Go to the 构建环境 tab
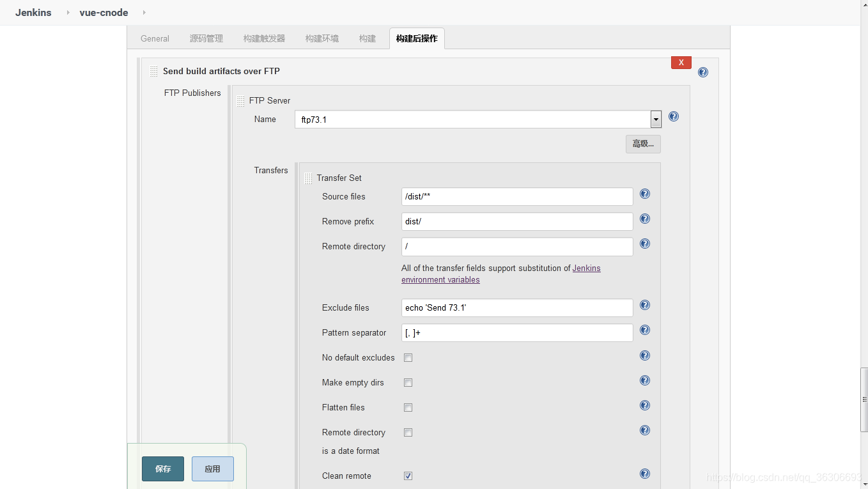The height and width of the screenshot is (489, 868). pos(322,38)
